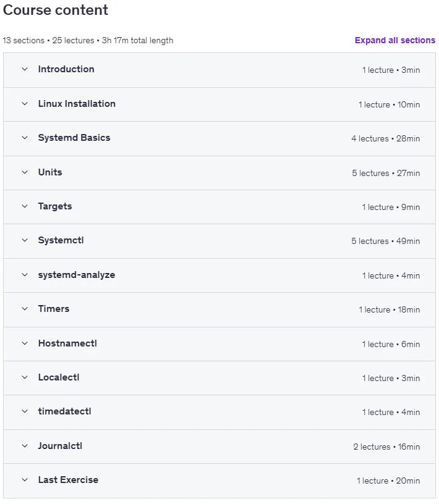The width and height of the screenshot is (439, 504).
Task: Click the Systemctl 5 lectures 49min label
Action: [x=386, y=241]
